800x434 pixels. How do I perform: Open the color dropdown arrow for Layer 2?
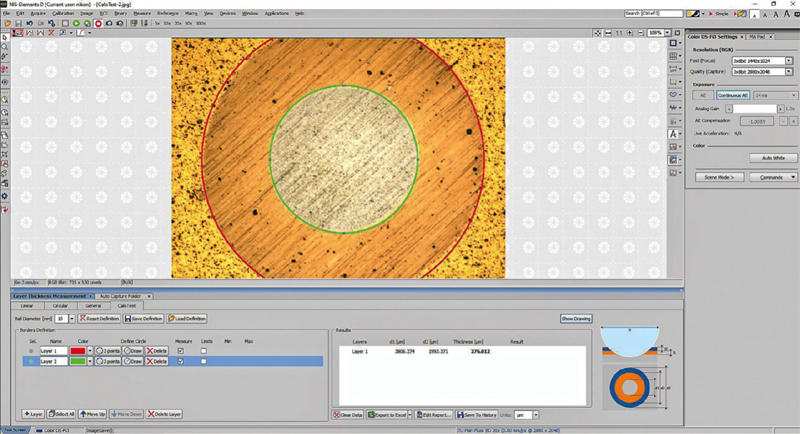pos(90,361)
